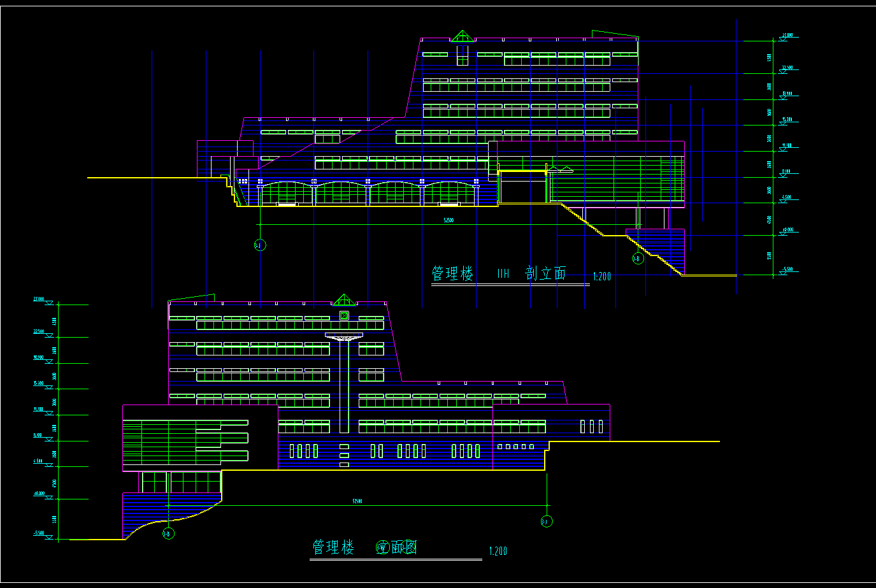This screenshot has width=876, height=588.
Task: Select the 管理楼 title text of lower drawing
Action: tap(333, 547)
